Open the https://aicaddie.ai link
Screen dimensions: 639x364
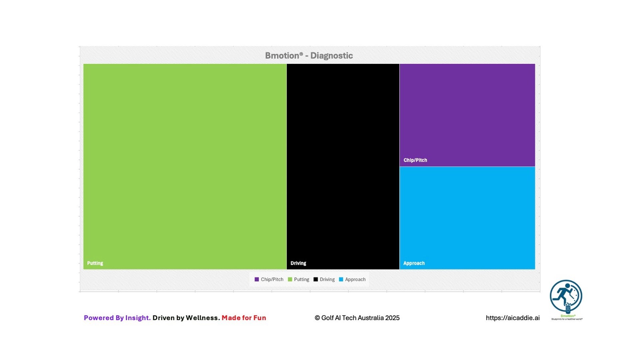click(x=513, y=318)
